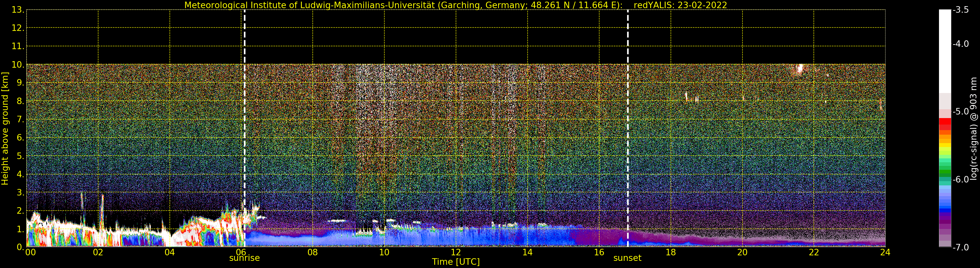Click the '-4.0' colorbar tick value
The width and height of the screenshot is (980, 268).
pyautogui.click(x=960, y=44)
